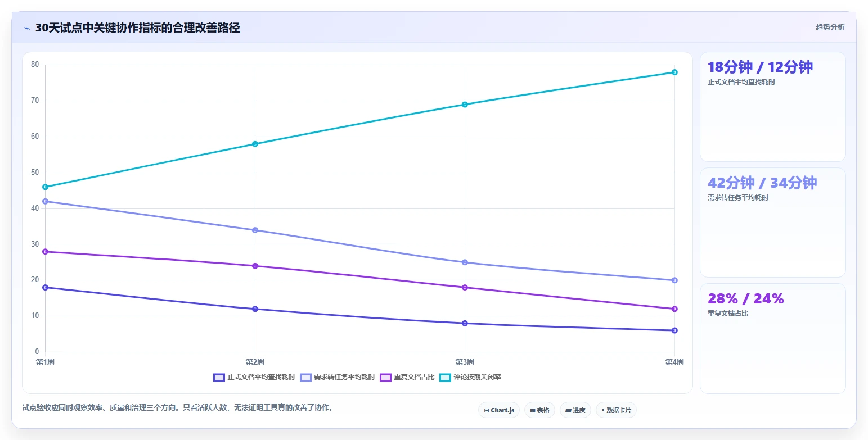This screenshot has width=868, height=440.
Task: Click the 第2周 x-axis label
Action: pos(255,362)
